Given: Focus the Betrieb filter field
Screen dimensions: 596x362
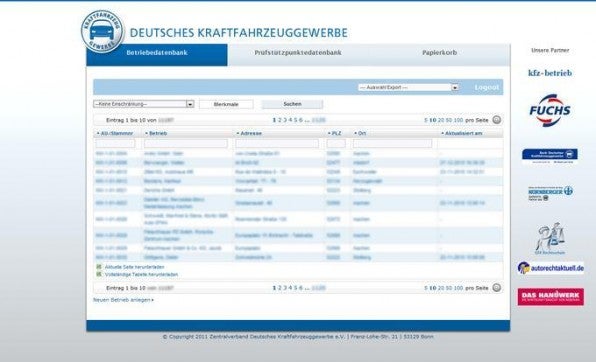Looking at the screenshot, I should pyautogui.click(x=186, y=143).
